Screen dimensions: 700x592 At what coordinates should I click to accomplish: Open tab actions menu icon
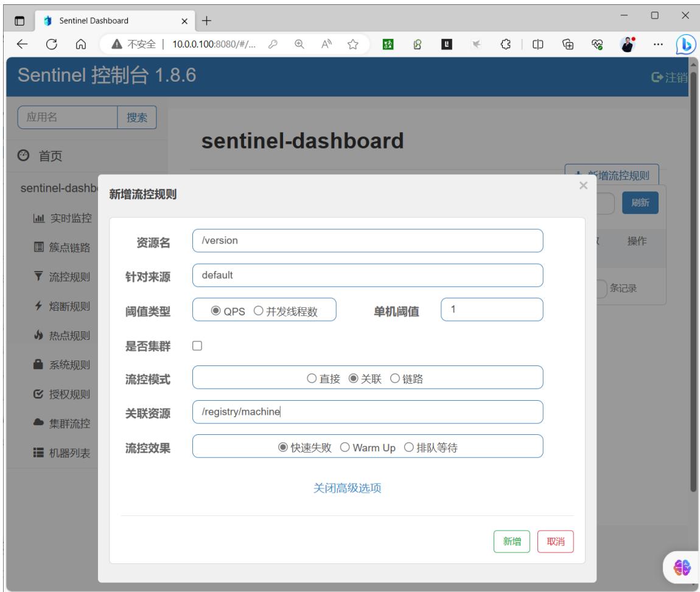[x=19, y=21]
